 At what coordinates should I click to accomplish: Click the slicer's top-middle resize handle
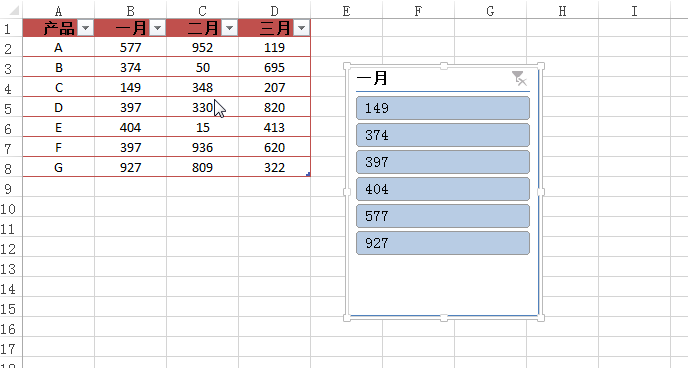tap(444, 66)
